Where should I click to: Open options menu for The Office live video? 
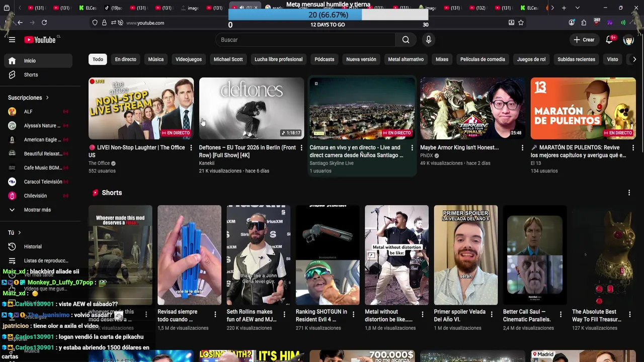(x=191, y=148)
